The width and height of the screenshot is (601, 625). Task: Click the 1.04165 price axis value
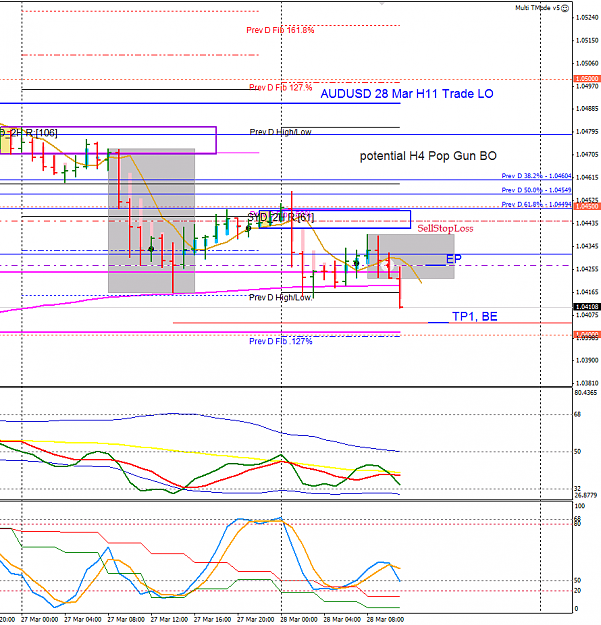click(x=587, y=292)
